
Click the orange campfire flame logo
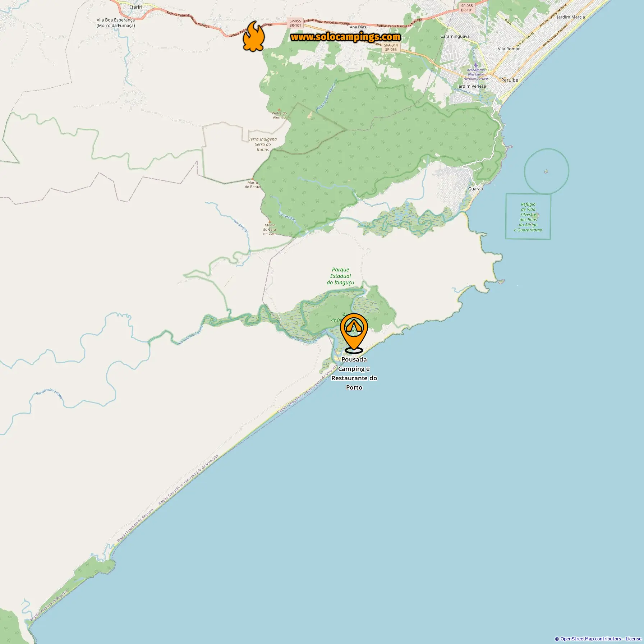(x=253, y=36)
